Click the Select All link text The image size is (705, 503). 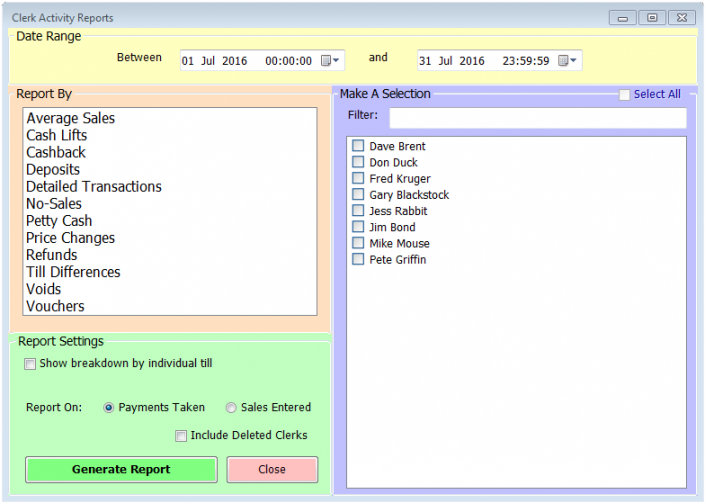coord(657,94)
